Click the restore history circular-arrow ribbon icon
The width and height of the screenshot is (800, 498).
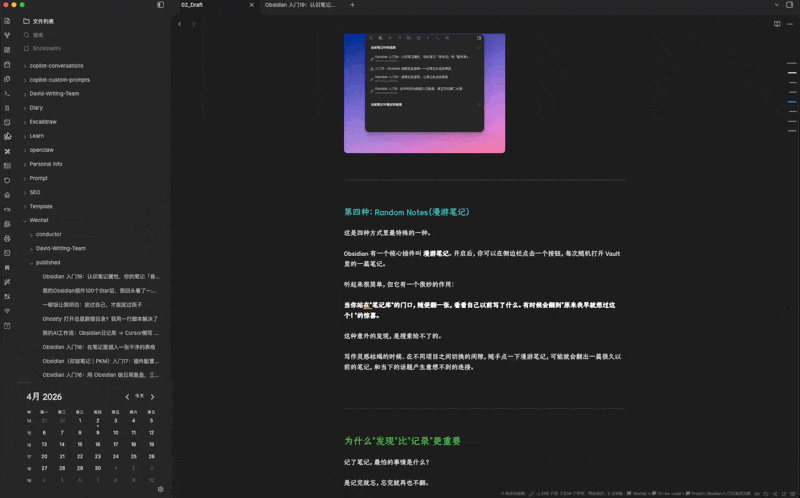[7, 180]
